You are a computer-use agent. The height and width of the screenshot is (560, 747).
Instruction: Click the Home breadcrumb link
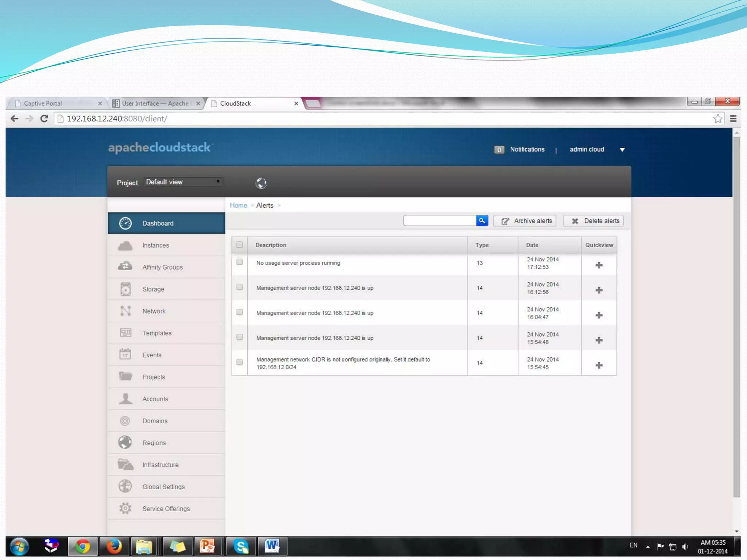pyautogui.click(x=238, y=205)
